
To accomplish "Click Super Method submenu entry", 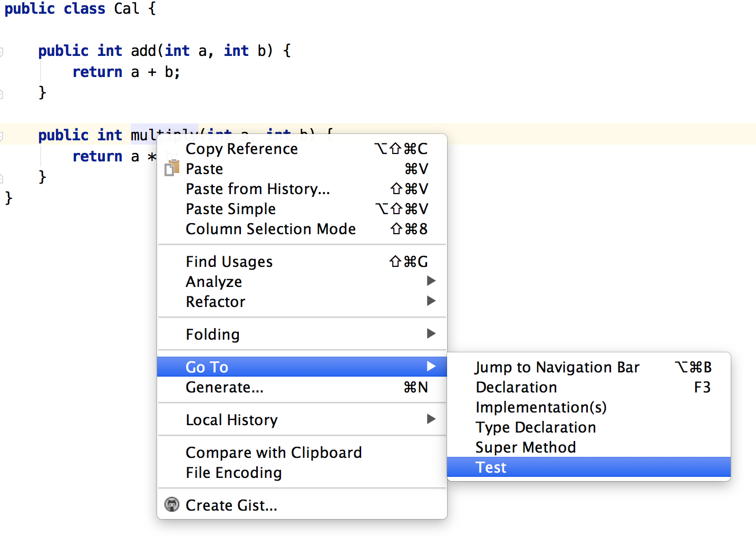I will point(525,447).
